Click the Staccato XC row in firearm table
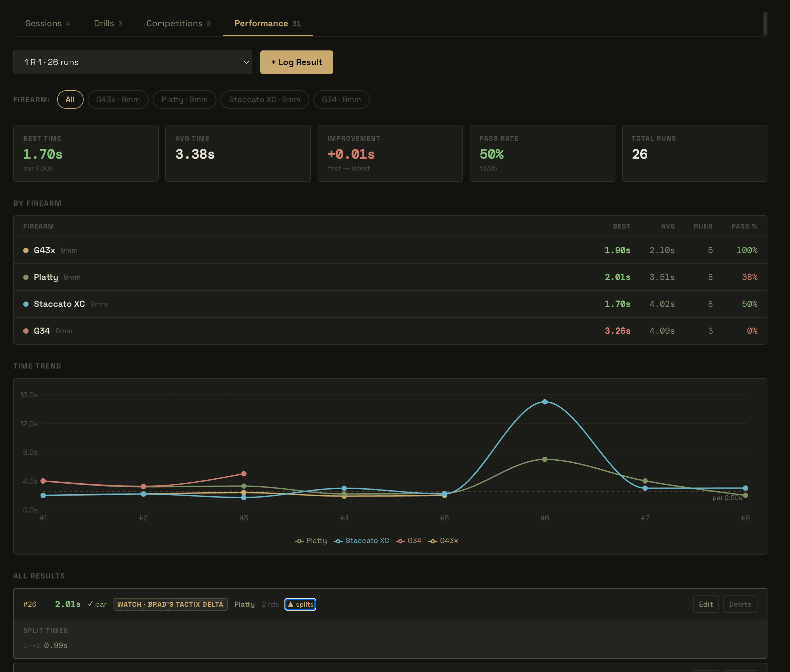790x672 pixels. click(x=390, y=304)
